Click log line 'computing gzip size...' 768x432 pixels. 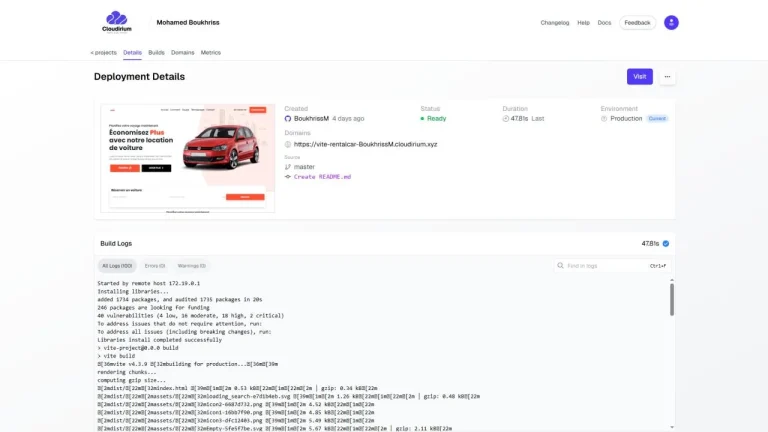(x=131, y=380)
